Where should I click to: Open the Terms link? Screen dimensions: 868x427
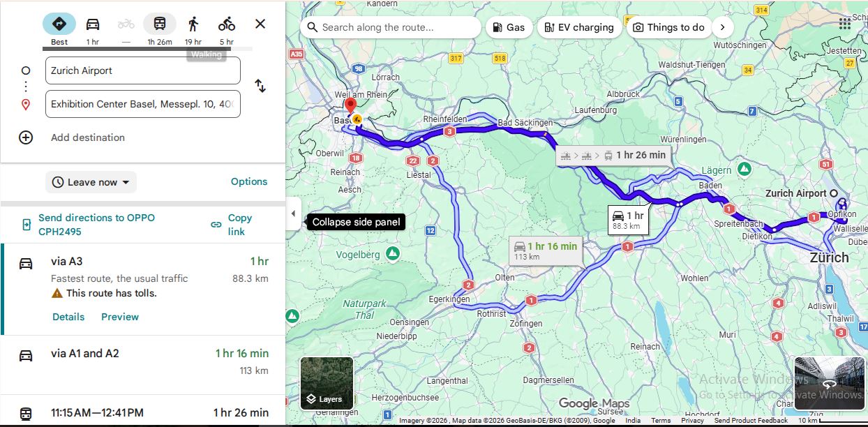click(x=661, y=421)
